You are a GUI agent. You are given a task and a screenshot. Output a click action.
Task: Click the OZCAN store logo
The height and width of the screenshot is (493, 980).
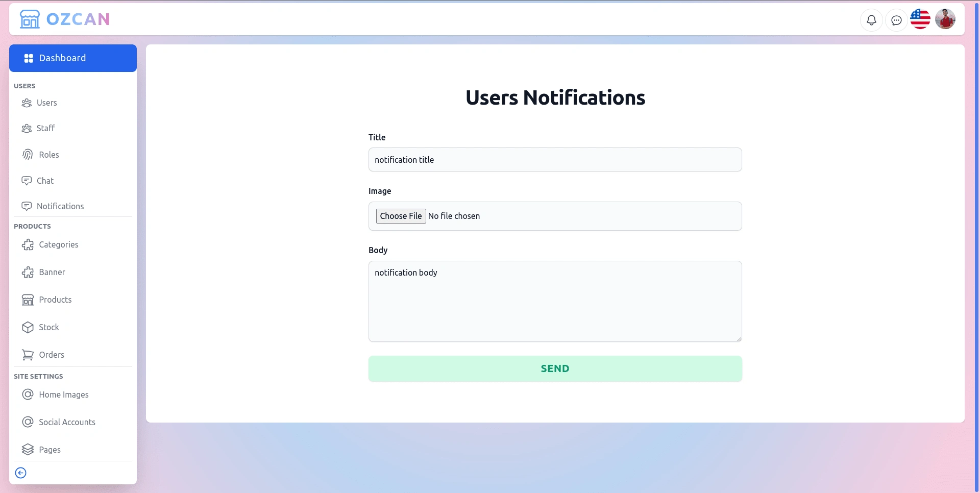coord(65,19)
